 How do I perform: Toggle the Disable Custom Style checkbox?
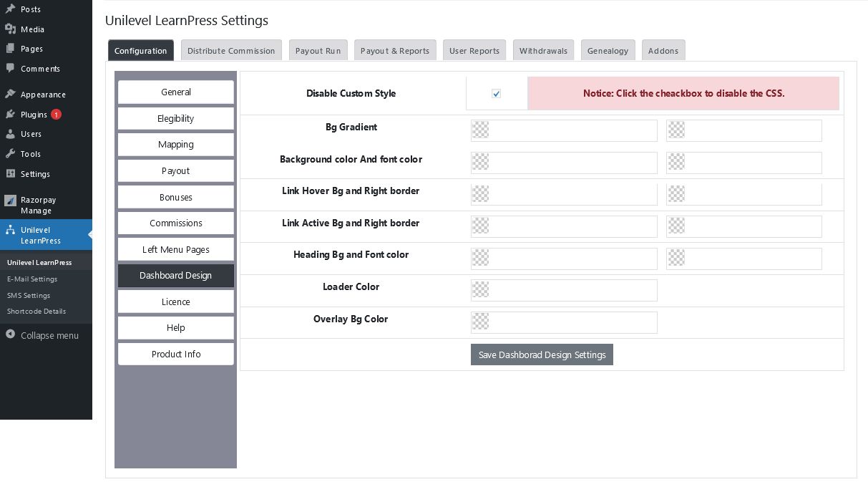pyautogui.click(x=496, y=94)
